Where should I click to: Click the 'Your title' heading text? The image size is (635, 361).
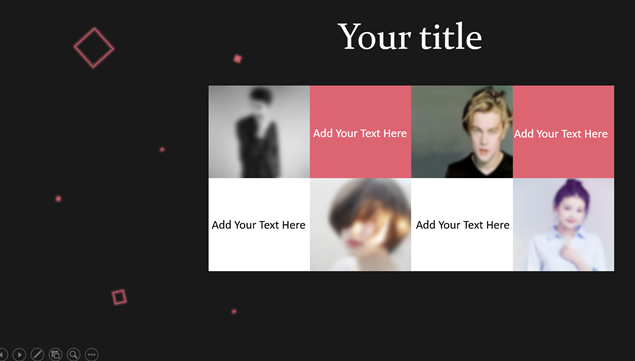click(x=410, y=36)
